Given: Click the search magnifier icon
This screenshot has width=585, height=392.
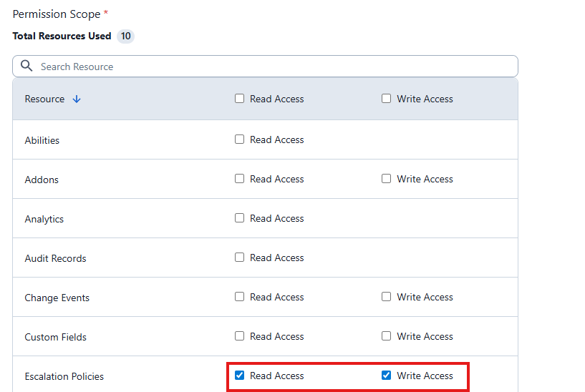Looking at the screenshot, I should (x=26, y=66).
